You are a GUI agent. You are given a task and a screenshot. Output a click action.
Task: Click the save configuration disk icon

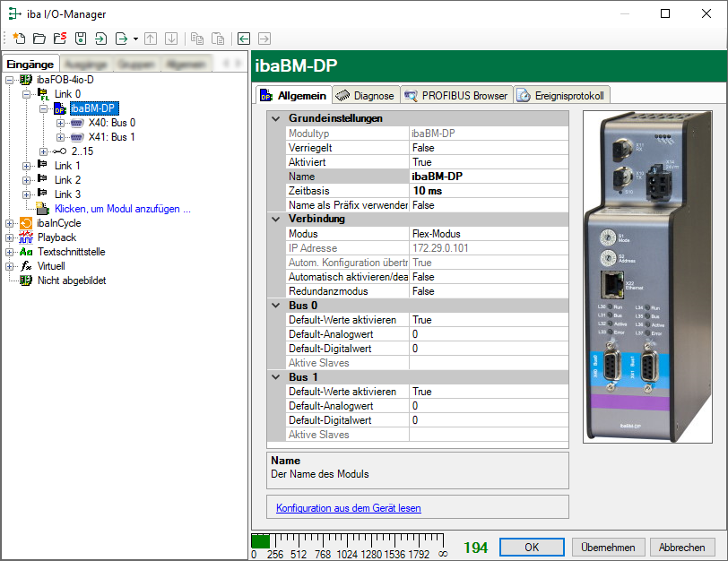(x=80, y=39)
